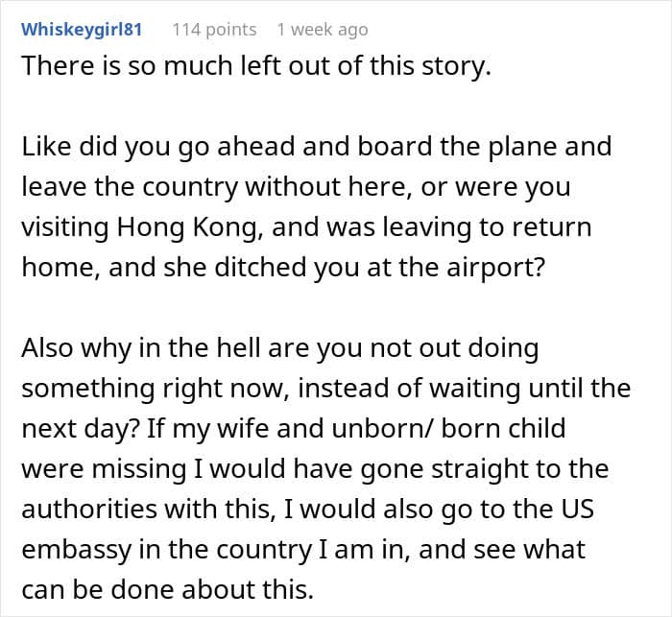
Task: Click the phrase 'can be done about this.'
Action: point(168,589)
